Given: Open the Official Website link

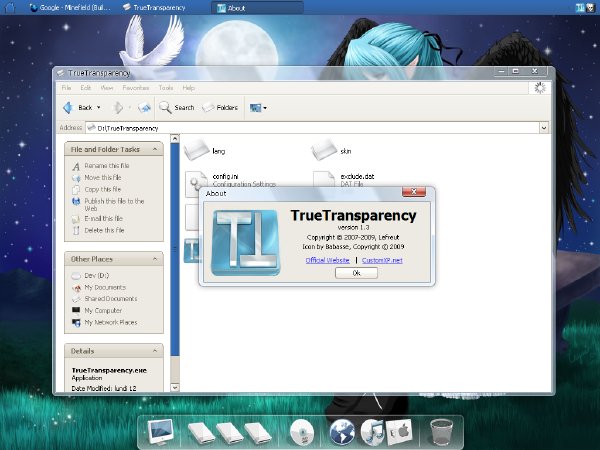Looking at the screenshot, I should click(x=328, y=260).
